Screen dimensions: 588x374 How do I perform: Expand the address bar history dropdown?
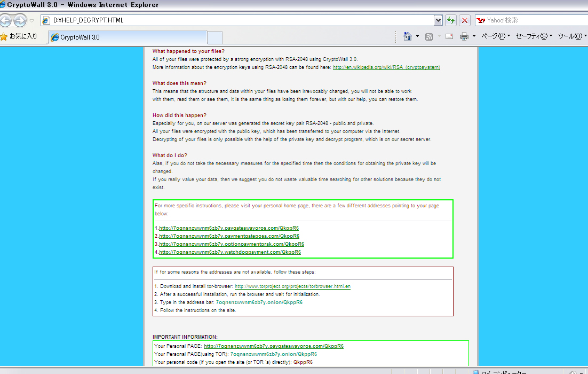(438, 20)
